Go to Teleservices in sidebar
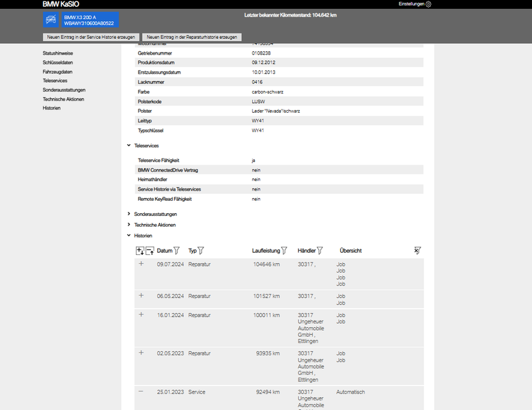Image resolution: width=532 pixels, height=410 pixels. tap(55, 81)
